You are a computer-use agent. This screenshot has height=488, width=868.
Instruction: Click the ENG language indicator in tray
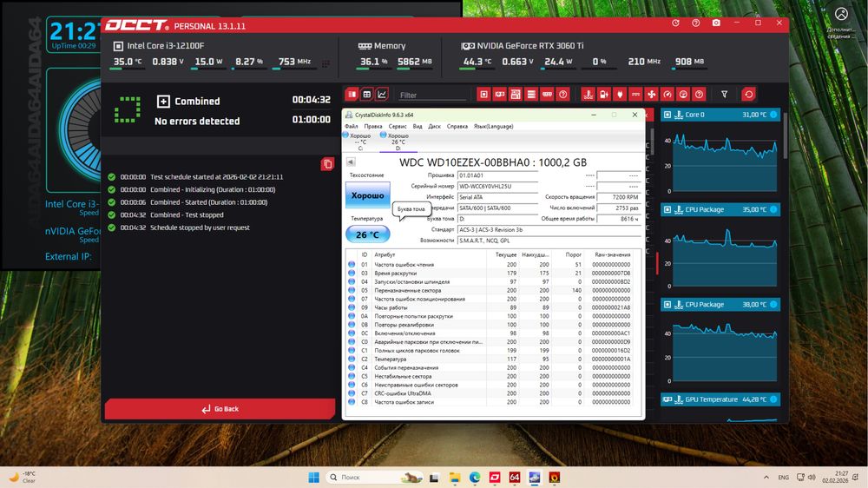[x=783, y=478]
